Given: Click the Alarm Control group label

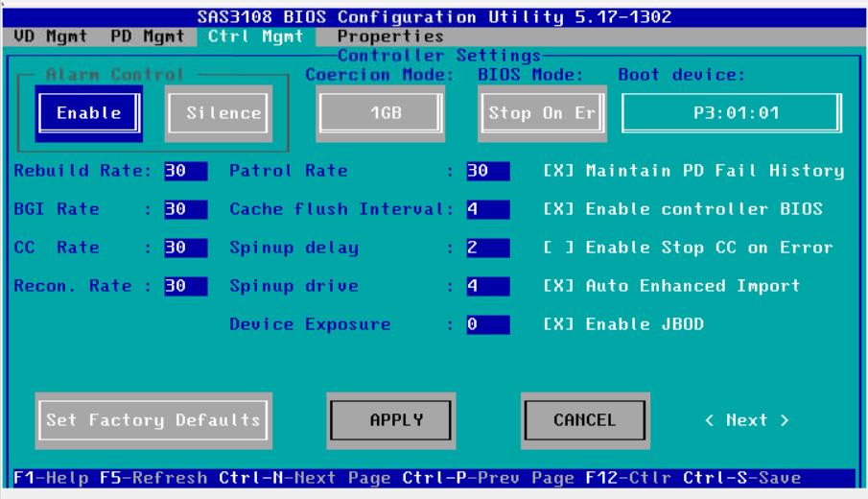Looking at the screenshot, I should click(114, 74).
